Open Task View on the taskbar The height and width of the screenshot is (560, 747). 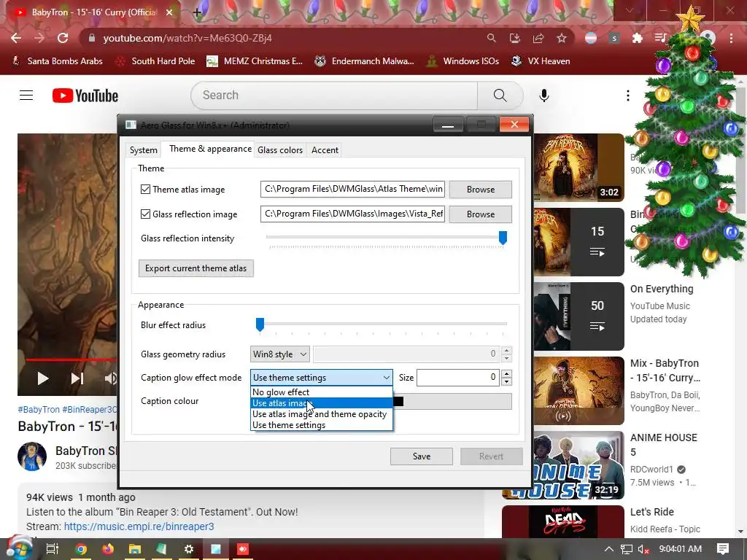[x=53, y=549]
